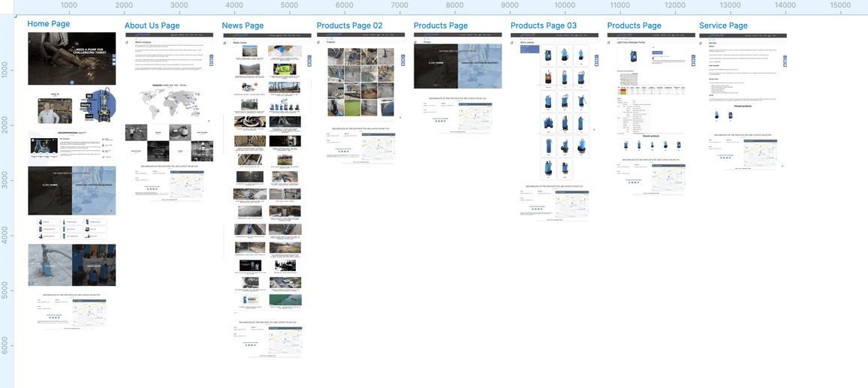Click the "News Page" frame label
The image size is (868, 388).
point(243,26)
